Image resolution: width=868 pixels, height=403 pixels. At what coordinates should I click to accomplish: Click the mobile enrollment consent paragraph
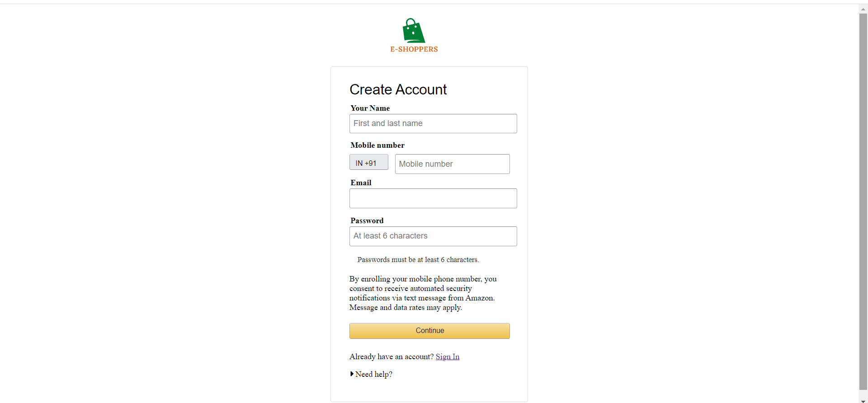[423, 293]
